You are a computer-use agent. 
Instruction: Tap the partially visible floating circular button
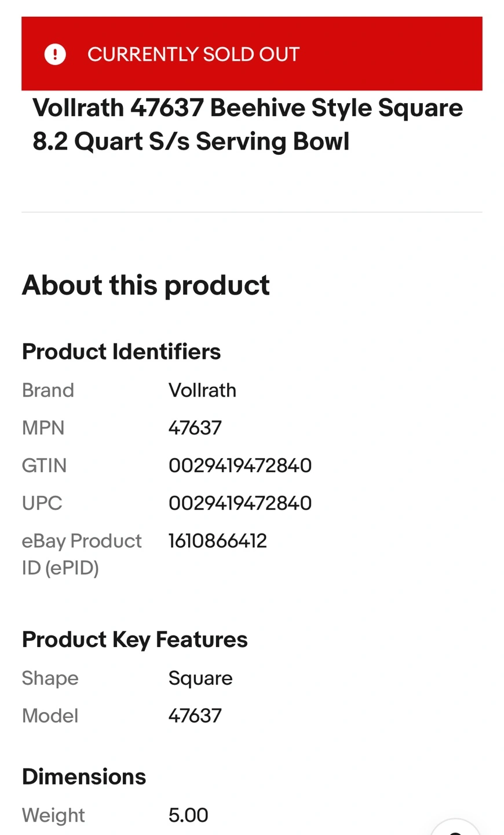click(x=455, y=828)
